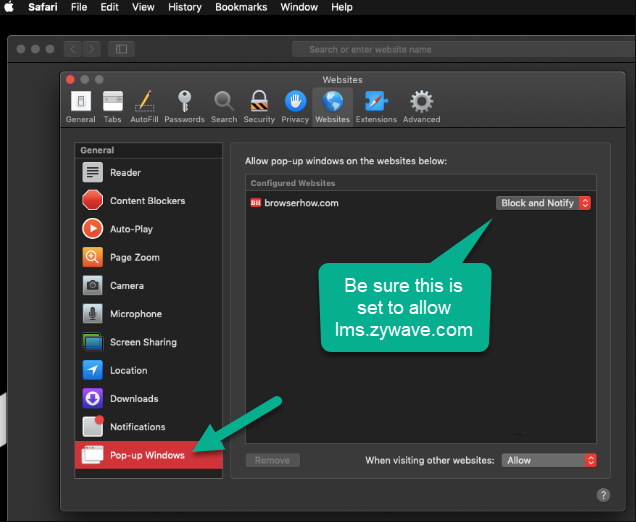Open the Privacy hand icon pane
This screenshot has height=522, width=636.
click(295, 106)
